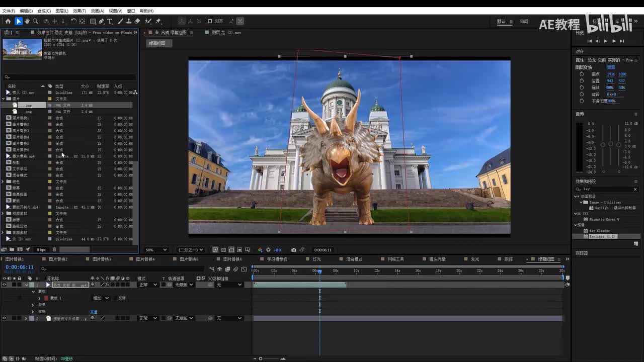Open the 50% magnification dropdown

pos(156,250)
